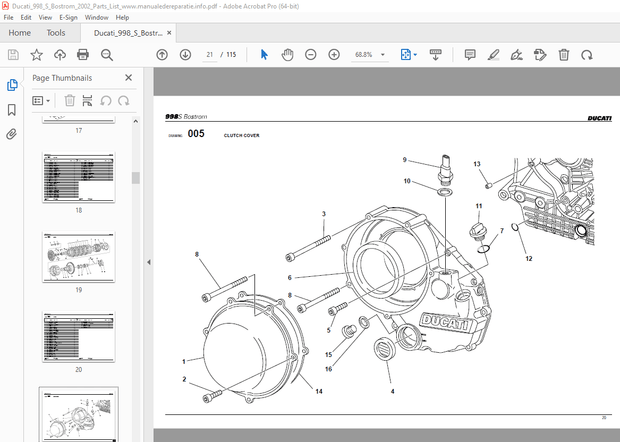This screenshot has width=620, height=442.
Task: Print the document with the printer icon
Action: 83,55
